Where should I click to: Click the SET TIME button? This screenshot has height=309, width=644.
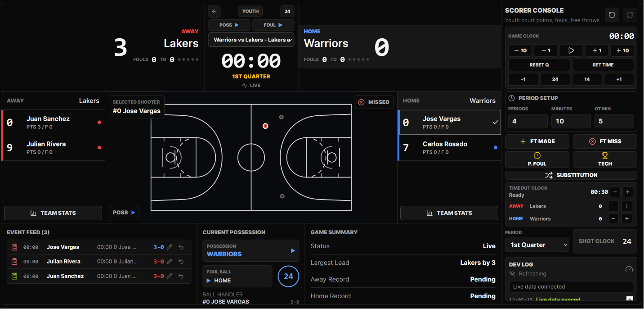click(x=603, y=65)
